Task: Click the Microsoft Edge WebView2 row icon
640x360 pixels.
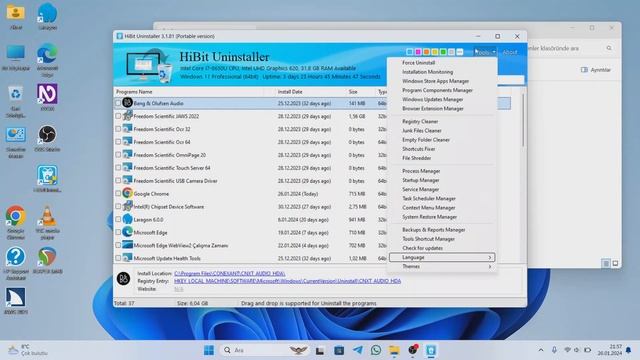Action: (127, 245)
